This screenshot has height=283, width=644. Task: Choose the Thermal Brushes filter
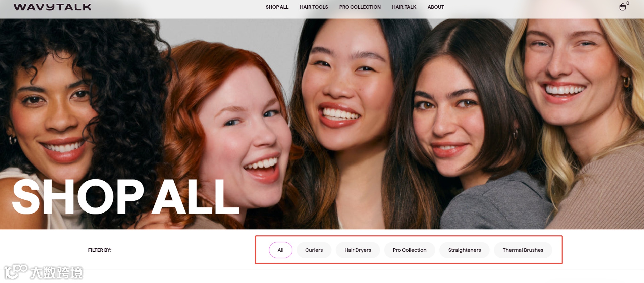523,250
